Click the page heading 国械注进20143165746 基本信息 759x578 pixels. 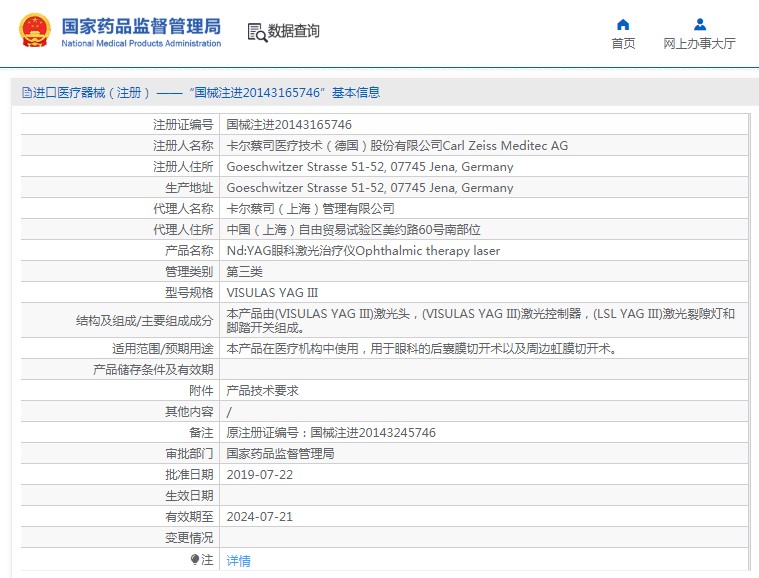pos(285,92)
